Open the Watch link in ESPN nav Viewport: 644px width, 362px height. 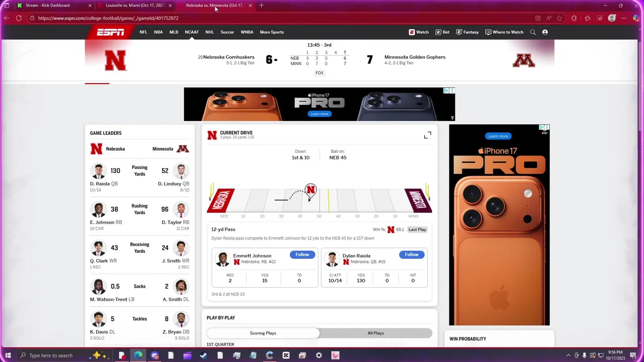[419, 32]
